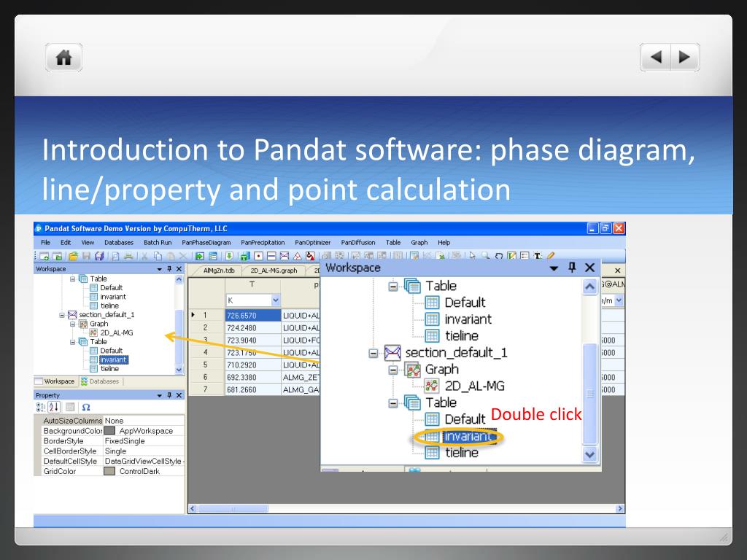This screenshot has width=747, height=560.
Task: Advance with the next slide arrow
Action: [685, 57]
